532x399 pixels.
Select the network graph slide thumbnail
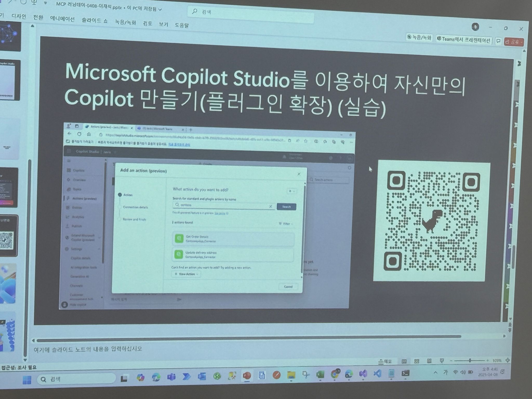10,36
